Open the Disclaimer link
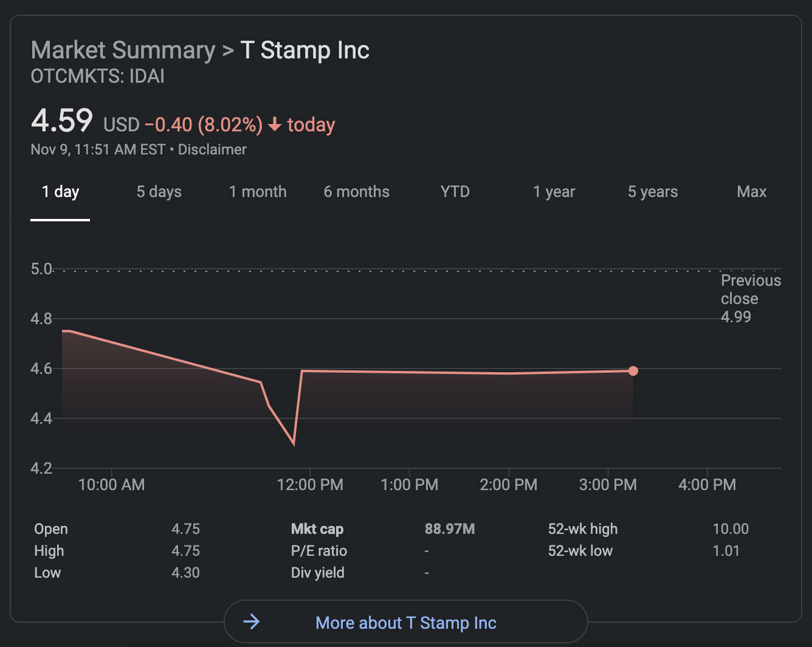812x647 pixels. pyautogui.click(x=212, y=150)
